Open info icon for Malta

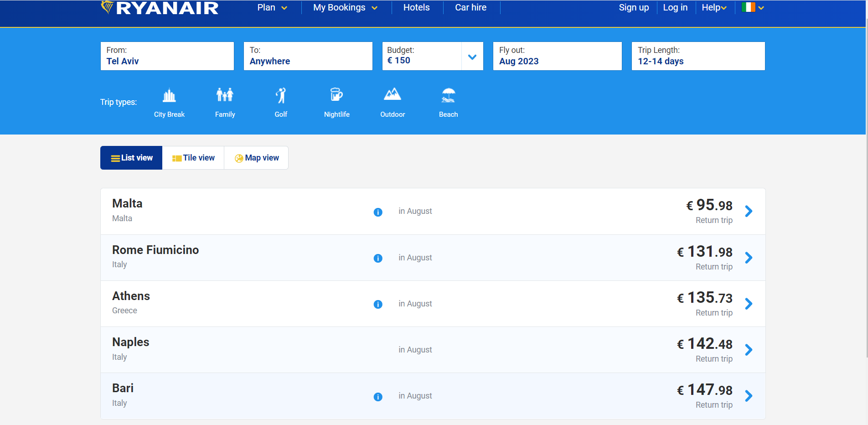tap(378, 212)
